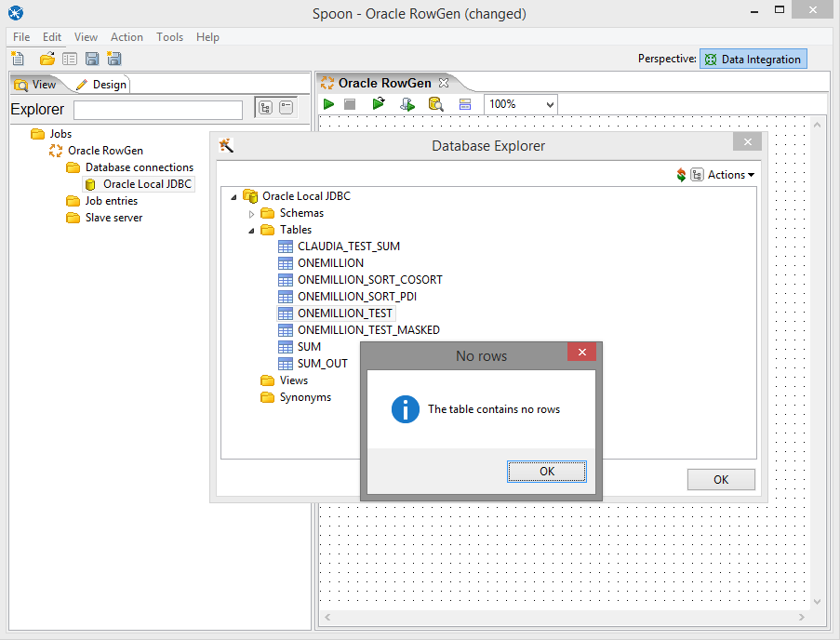Select the ONEMILLION_SORT_COSORT table

tap(361, 280)
